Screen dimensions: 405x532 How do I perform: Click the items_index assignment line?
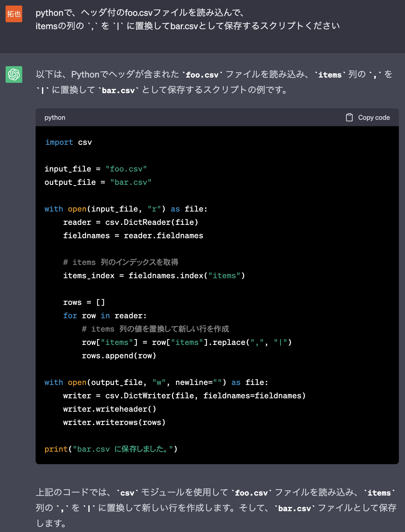(x=154, y=276)
